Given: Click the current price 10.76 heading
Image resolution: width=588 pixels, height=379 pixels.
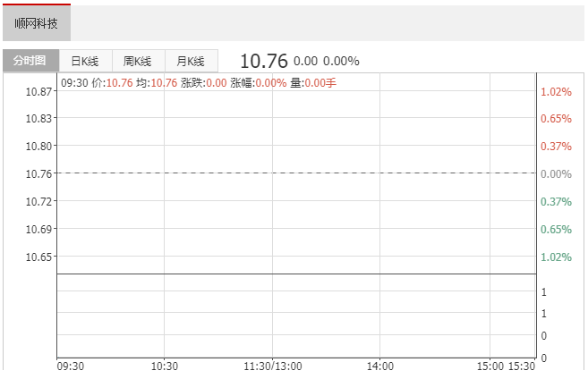Looking at the screenshot, I should [x=264, y=61].
